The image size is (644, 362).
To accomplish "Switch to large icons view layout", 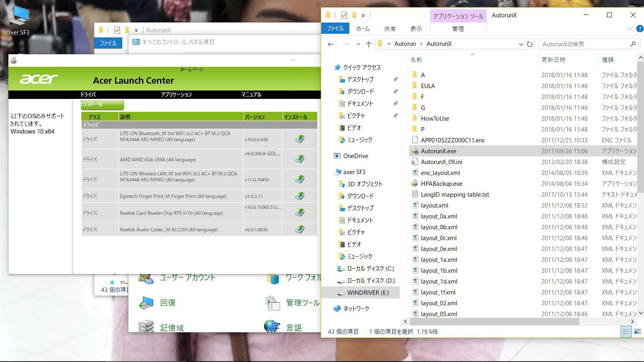I will [x=638, y=332].
